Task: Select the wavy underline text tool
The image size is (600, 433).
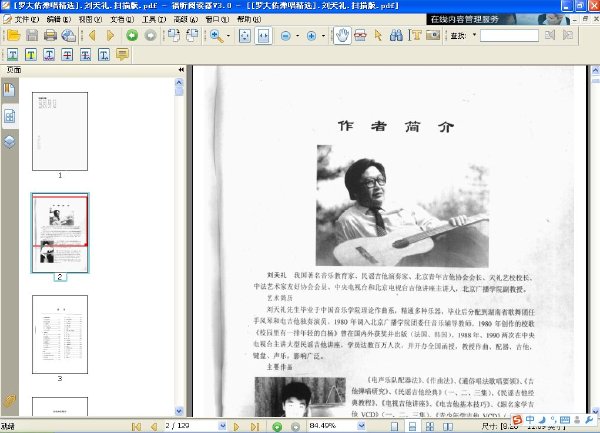Action: point(49,55)
